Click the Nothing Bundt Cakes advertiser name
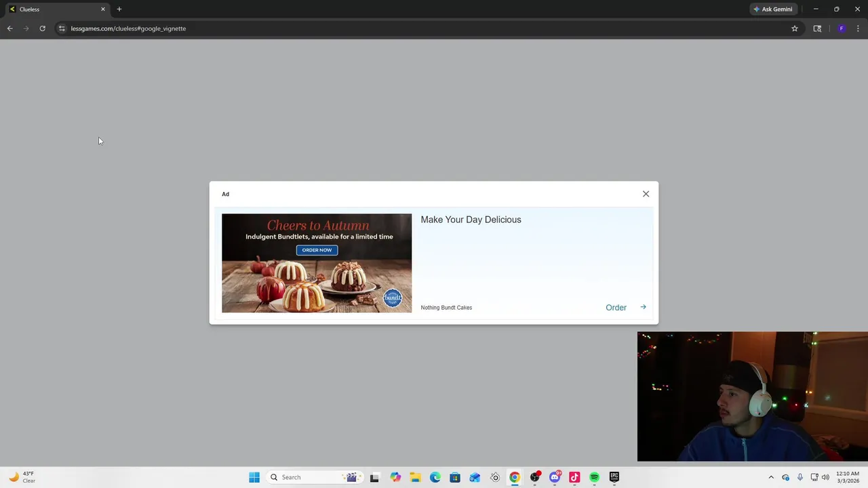The width and height of the screenshot is (868, 488). coord(446,308)
